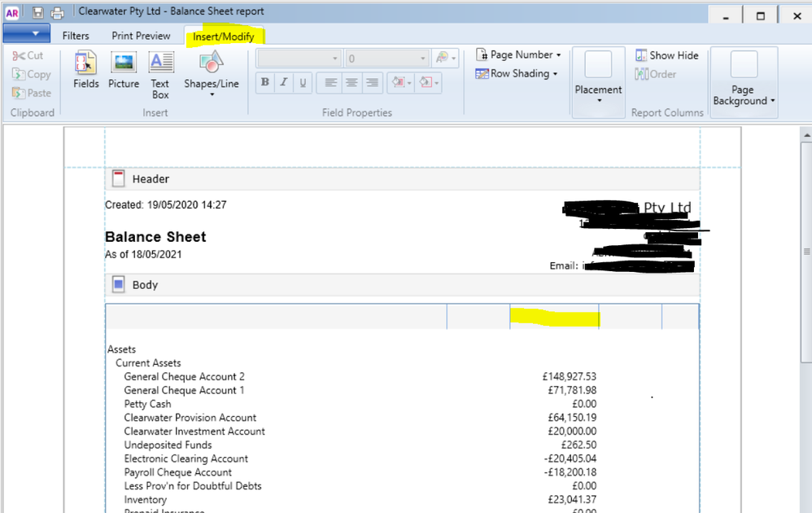812x513 pixels.
Task: Click the print icon in title bar
Action: 57,13
